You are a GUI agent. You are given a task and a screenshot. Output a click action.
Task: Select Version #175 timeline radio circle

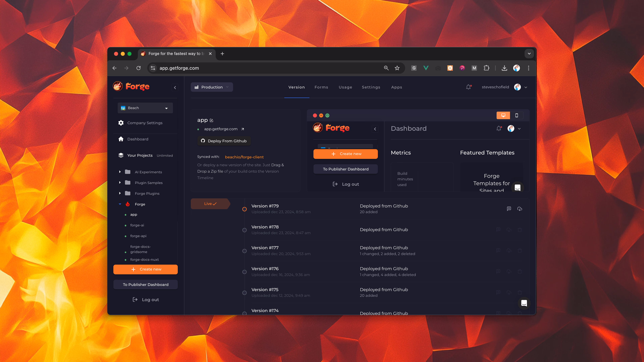245,293
